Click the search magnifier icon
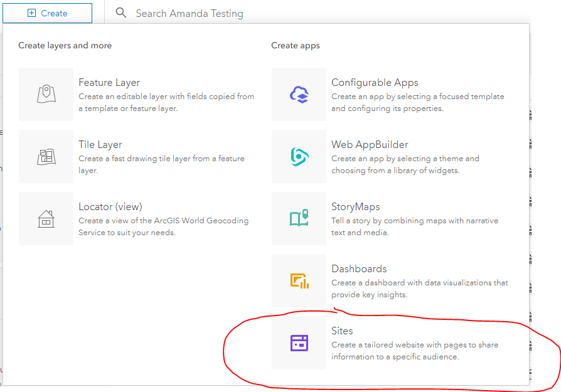Image resolution: width=561 pixels, height=392 pixels. point(121,13)
